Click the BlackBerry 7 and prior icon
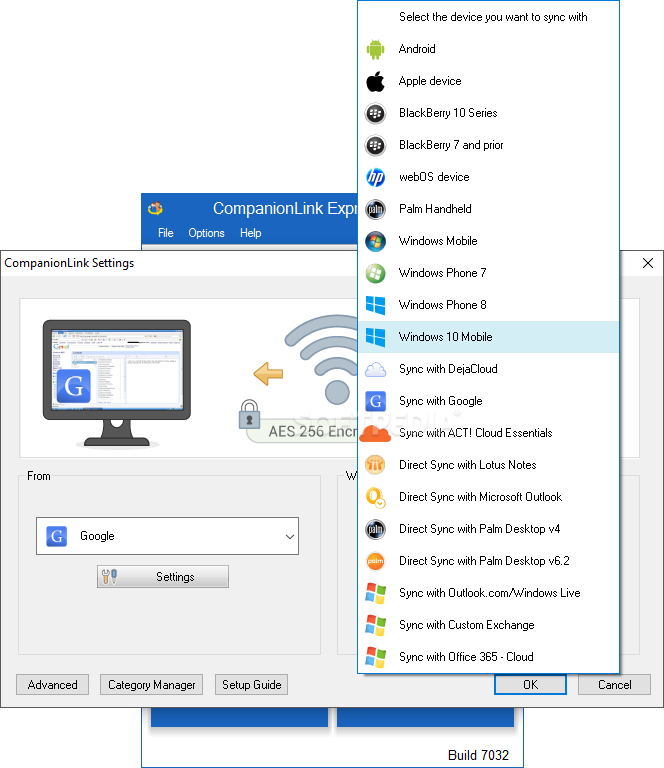Image resolution: width=664 pixels, height=768 pixels. 376,145
